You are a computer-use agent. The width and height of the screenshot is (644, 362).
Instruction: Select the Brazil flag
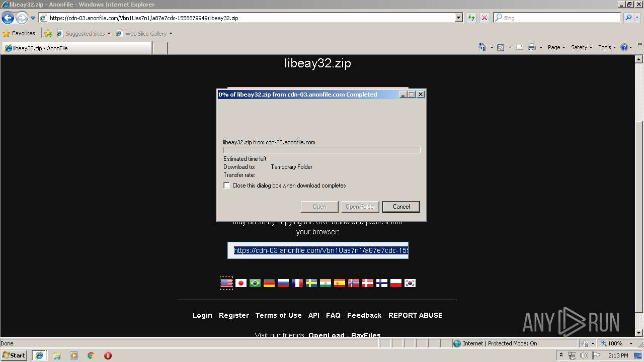coord(255,283)
